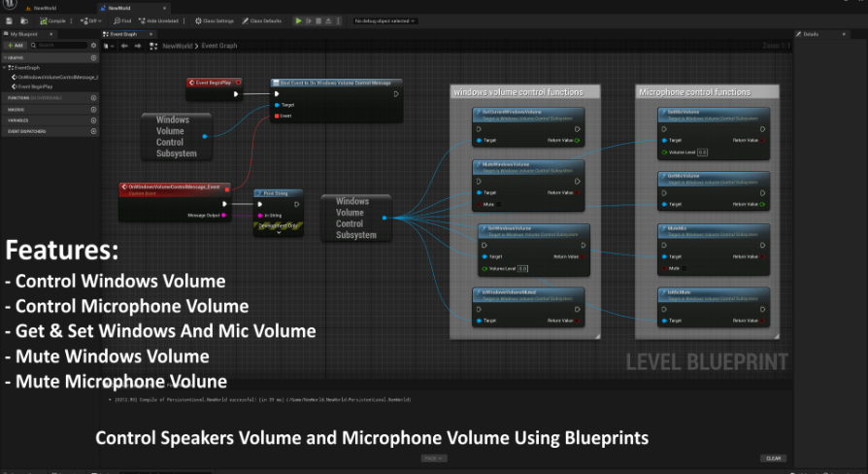Click the Browse to asset icon

(26, 20)
